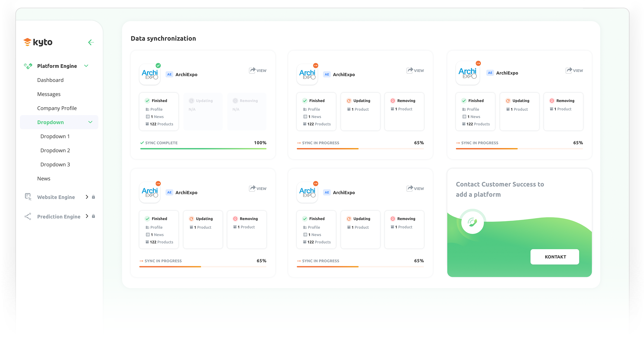Click the Contact Customer Success heading
The width and height of the screenshot is (644, 362).
(x=500, y=189)
